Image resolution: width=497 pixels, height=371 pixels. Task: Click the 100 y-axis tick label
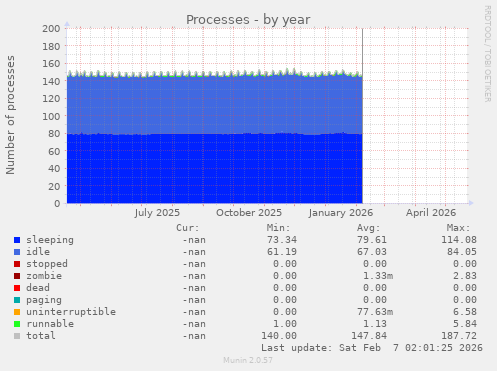(51, 116)
